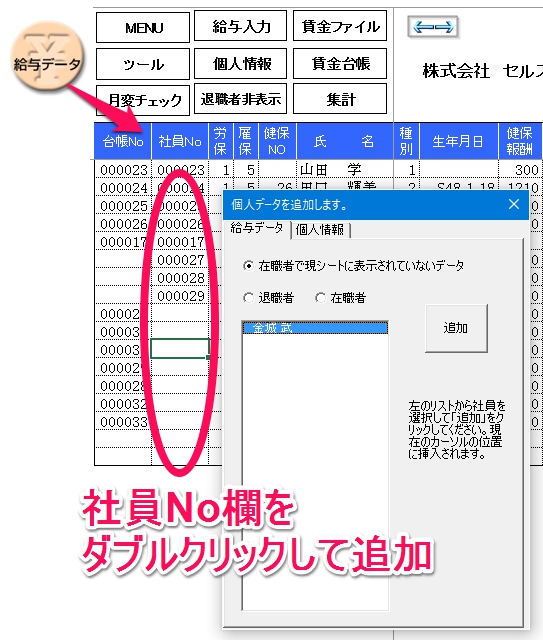Click the 社員No column header
Viewport: 543px width, 640px height.
[x=180, y=141]
